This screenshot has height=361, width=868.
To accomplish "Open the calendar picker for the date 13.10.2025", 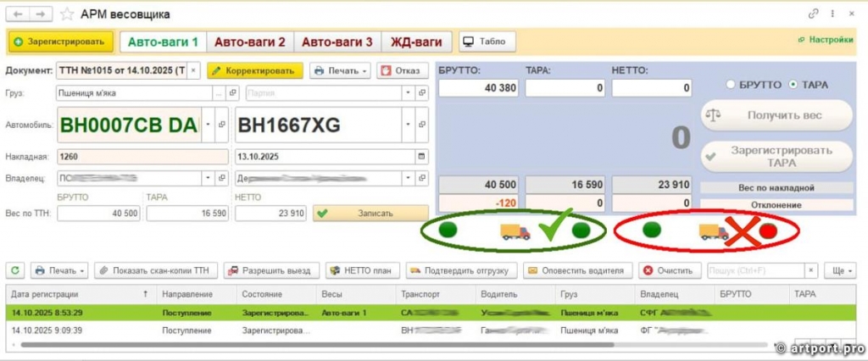I will [422, 156].
